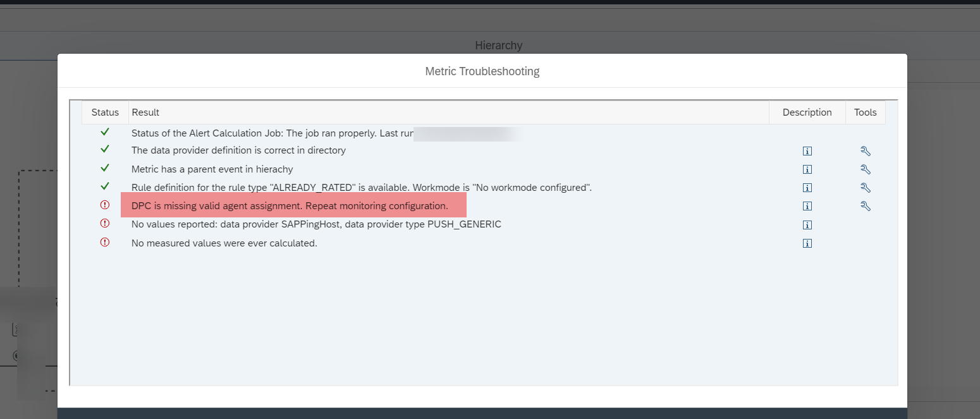Screen dimensions: 980x419
Task: Click green check of ALREADY_RATED rule row
Action: tap(105, 186)
